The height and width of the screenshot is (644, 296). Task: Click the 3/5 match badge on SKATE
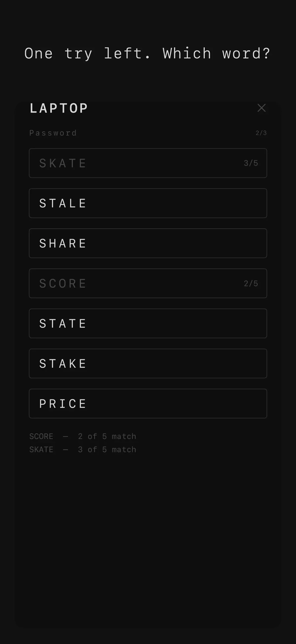pyautogui.click(x=251, y=163)
